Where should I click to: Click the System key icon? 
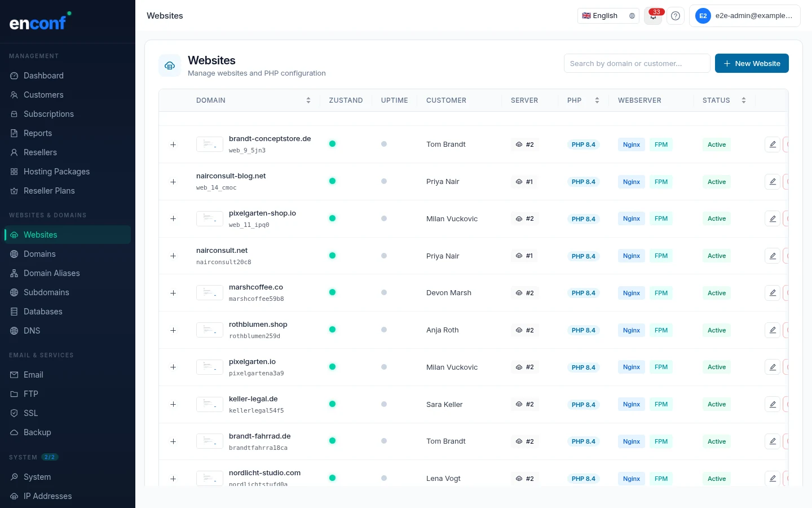click(14, 477)
